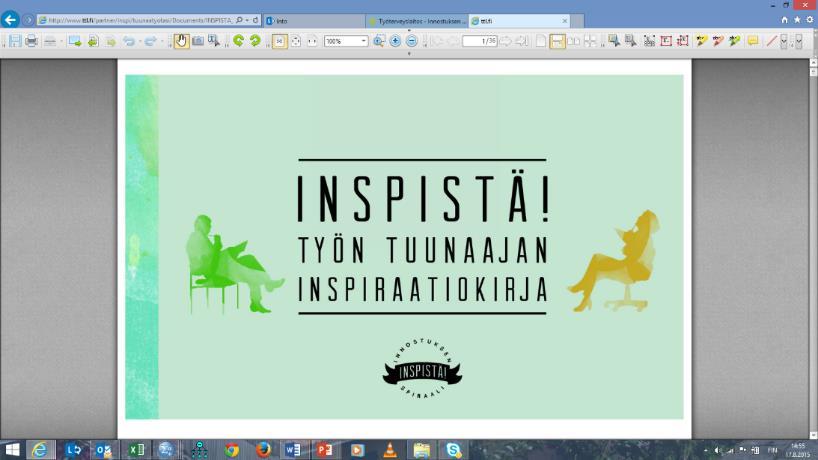This screenshot has width=818, height=460.
Task: Click the browser Back arrow button
Action: [x=10, y=20]
